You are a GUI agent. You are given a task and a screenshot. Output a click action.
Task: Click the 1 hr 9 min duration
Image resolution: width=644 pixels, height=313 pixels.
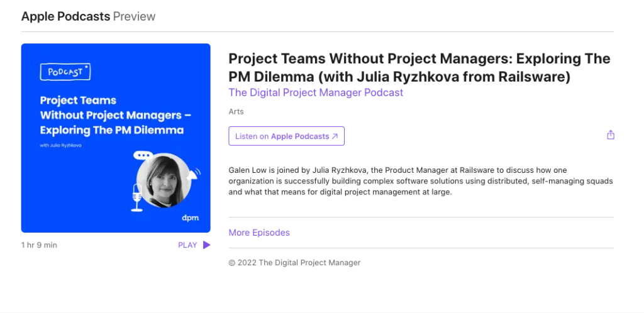39,245
